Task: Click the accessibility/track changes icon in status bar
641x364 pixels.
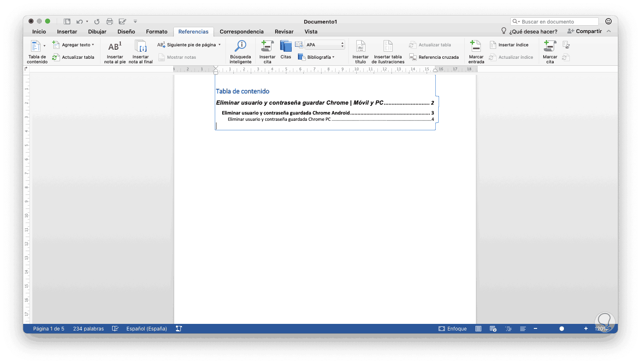Action: [x=179, y=329]
